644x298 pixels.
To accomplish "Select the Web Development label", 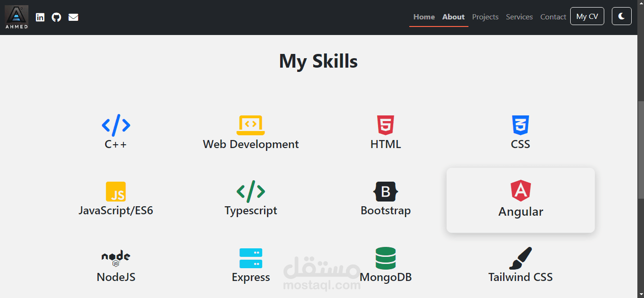I will click(251, 144).
